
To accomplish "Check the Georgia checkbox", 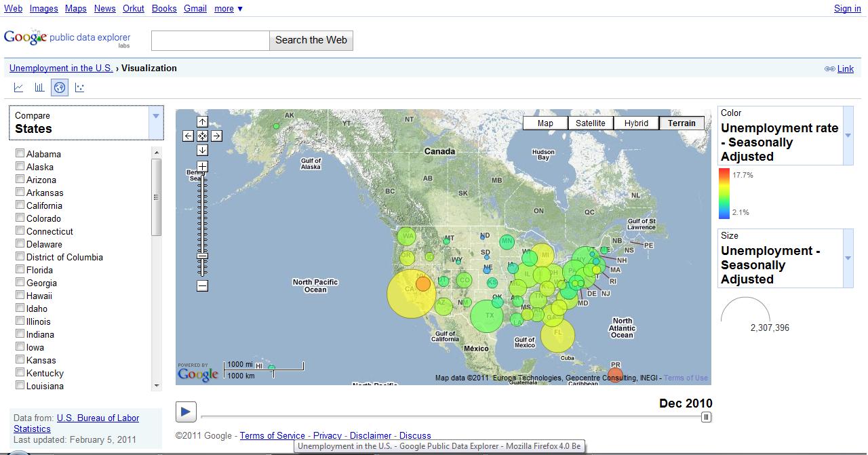I will pyautogui.click(x=20, y=282).
